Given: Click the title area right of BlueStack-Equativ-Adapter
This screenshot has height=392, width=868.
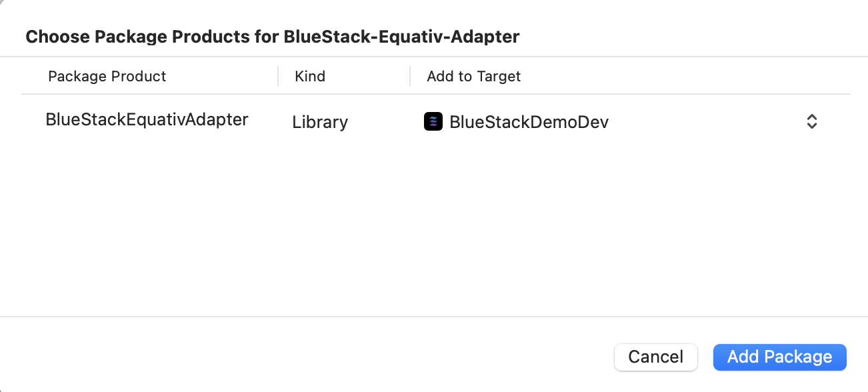Looking at the screenshot, I should click(x=693, y=36).
